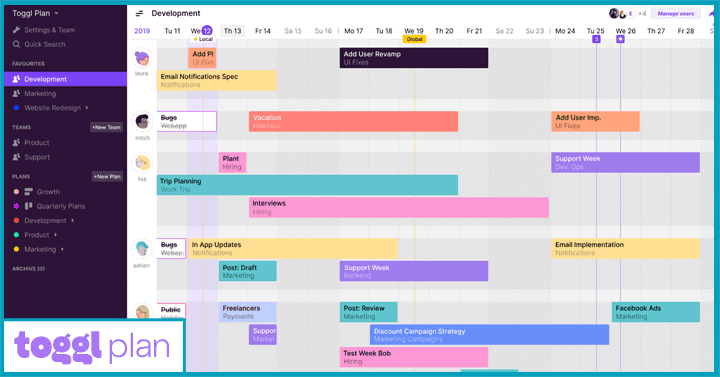The image size is (720, 377).
Task: Toggle the sidebar hamburger icon beside Development
Action: [139, 13]
